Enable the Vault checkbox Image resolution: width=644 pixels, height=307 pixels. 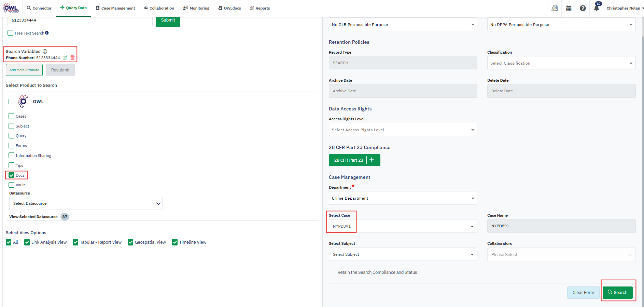coord(12,185)
